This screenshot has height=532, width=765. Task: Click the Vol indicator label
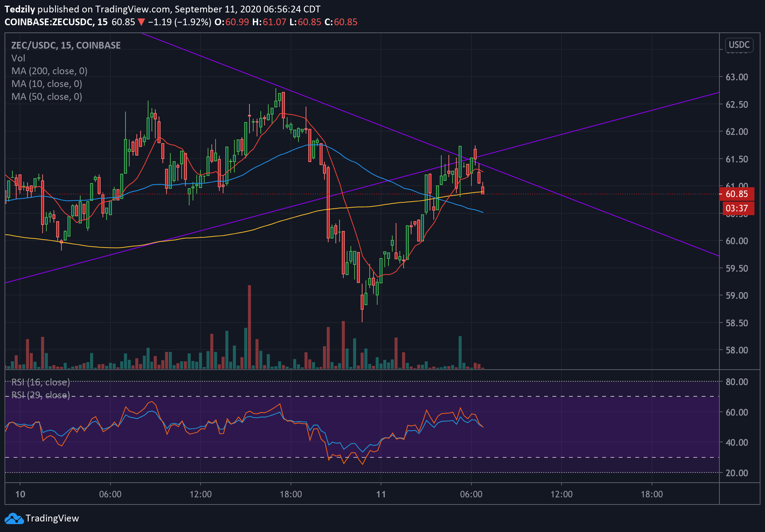point(18,58)
